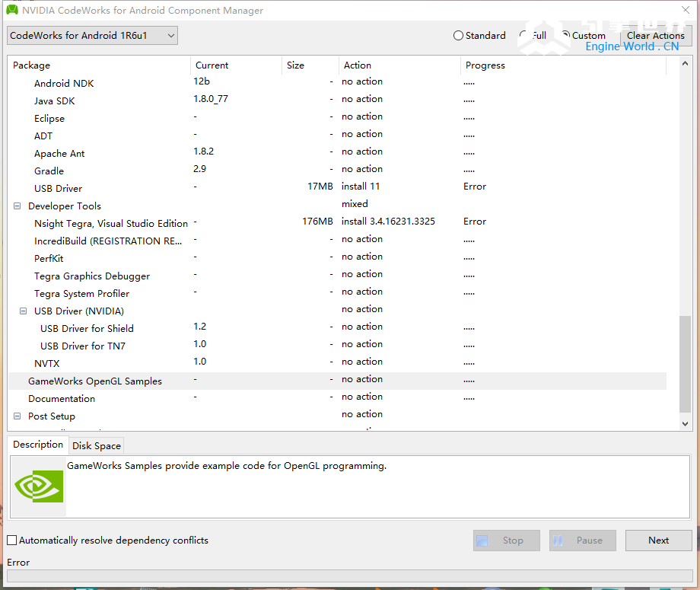
Task: Select the Apache Ant package
Action: click(337, 153)
